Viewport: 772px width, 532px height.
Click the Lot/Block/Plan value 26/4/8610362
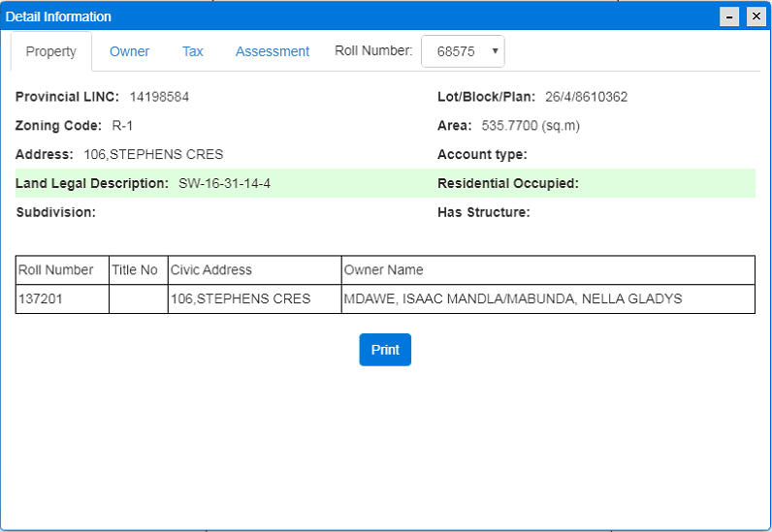(586, 97)
